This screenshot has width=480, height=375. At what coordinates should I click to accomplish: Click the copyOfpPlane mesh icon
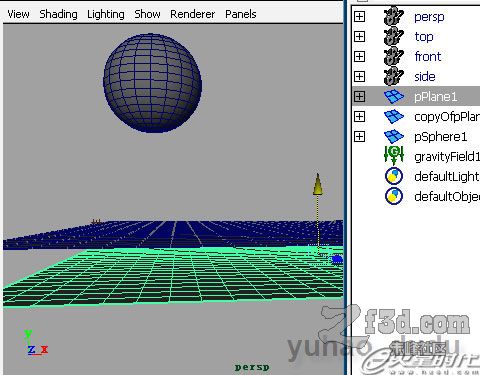point(394,116)
